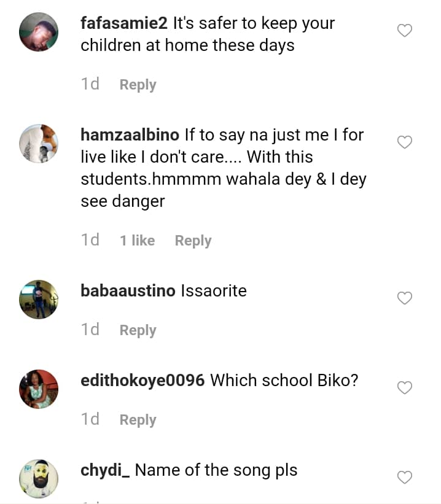Open the edithokoye0096 username link
This screenshot has height=504, width=441.
(142, 381)
